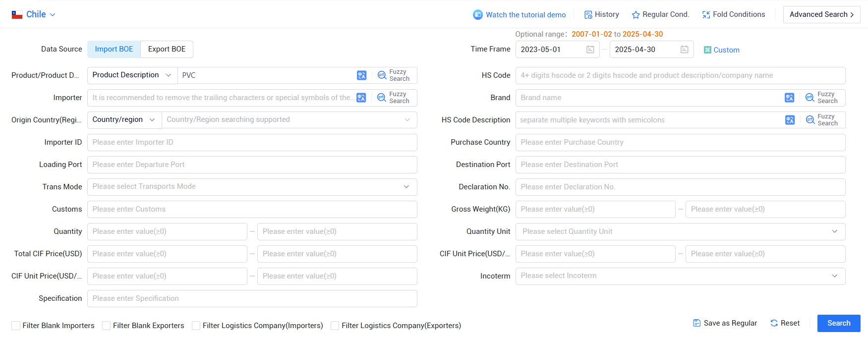
Task: Click the blue Search button
Action: pyautogui.click(x=839, y=323)
